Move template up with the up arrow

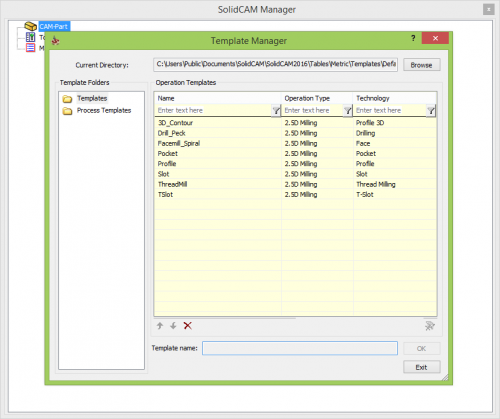160,326
